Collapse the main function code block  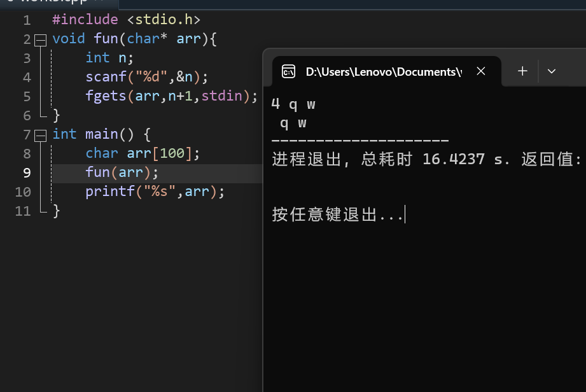(x=39, y=134)
